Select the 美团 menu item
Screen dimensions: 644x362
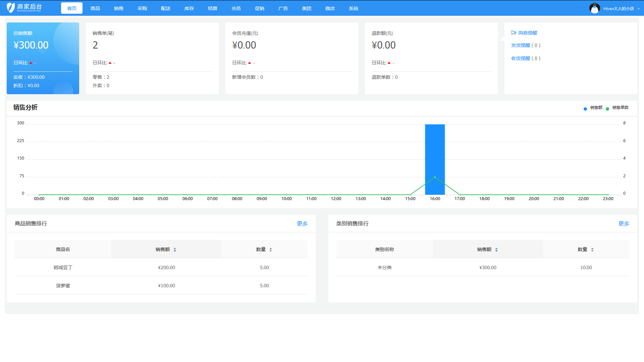306,8
